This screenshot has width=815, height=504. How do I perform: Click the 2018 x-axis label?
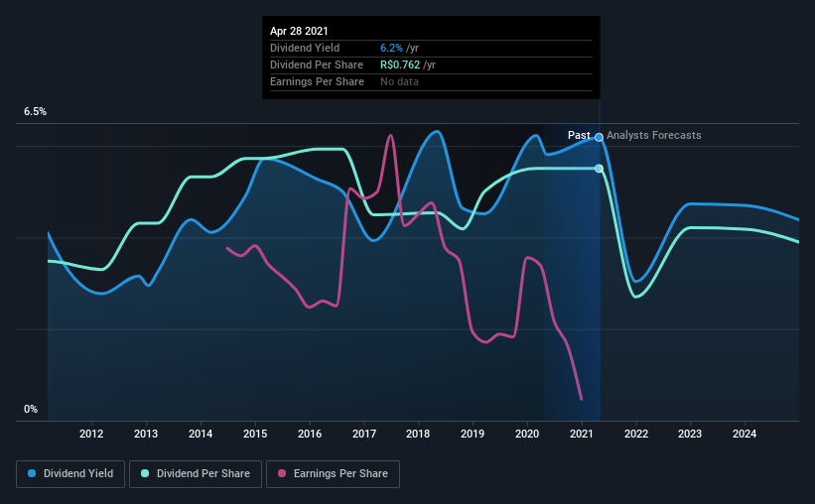pyautogui.click(x=418, y=434)
